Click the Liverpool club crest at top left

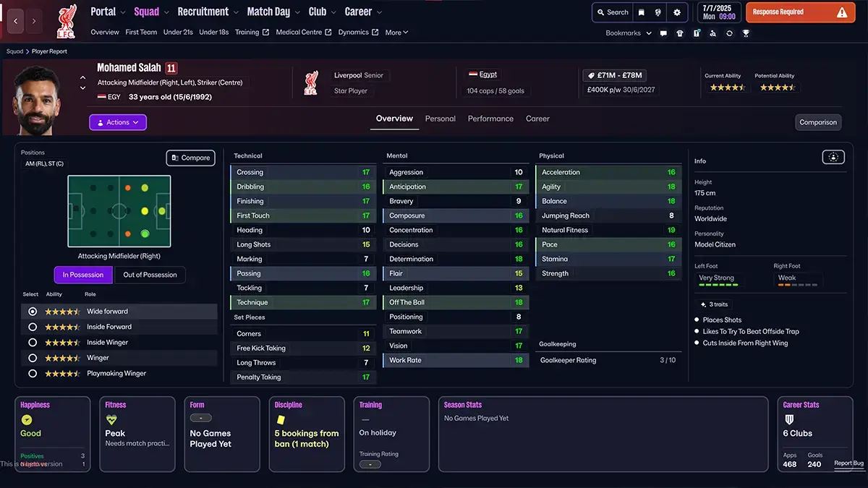click(66, 22)
